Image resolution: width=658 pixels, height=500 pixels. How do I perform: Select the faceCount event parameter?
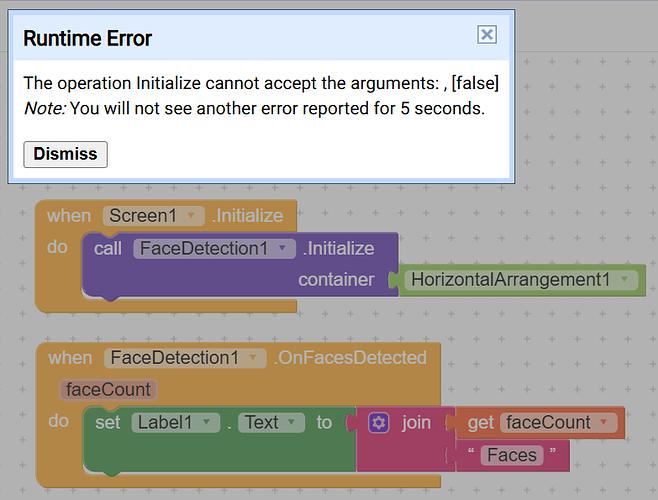click(108, 390)
